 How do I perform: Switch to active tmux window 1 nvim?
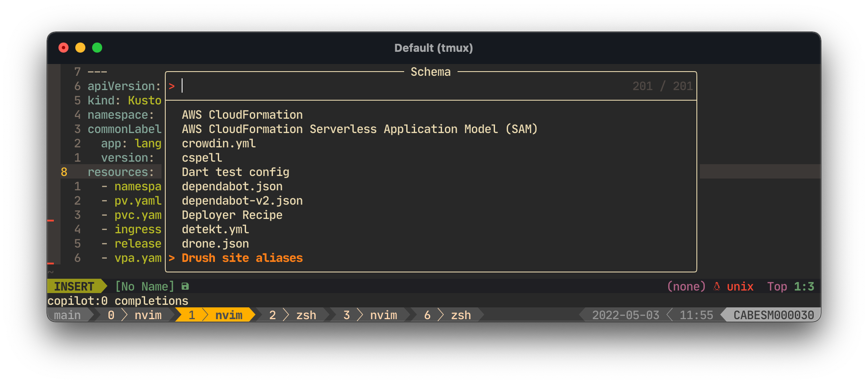(215, 315)
